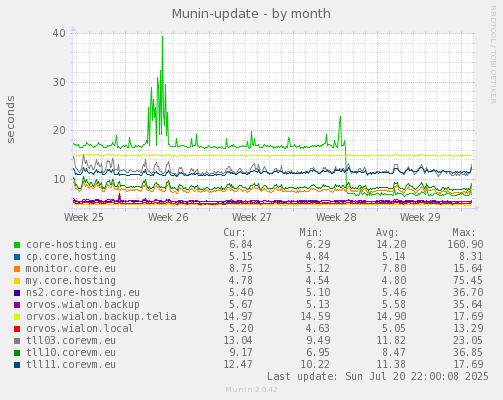This screenshot has width=503, height=400.
Task: Click the my.core.hosting yellow legend swatch
Action: tap(17, 281)
